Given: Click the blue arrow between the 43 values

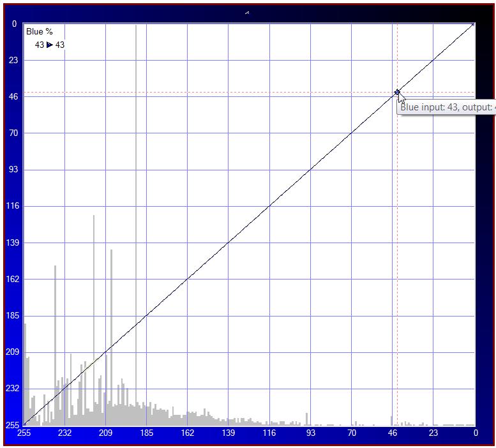Looking at the screenshot, I should [x=50, y=45].
